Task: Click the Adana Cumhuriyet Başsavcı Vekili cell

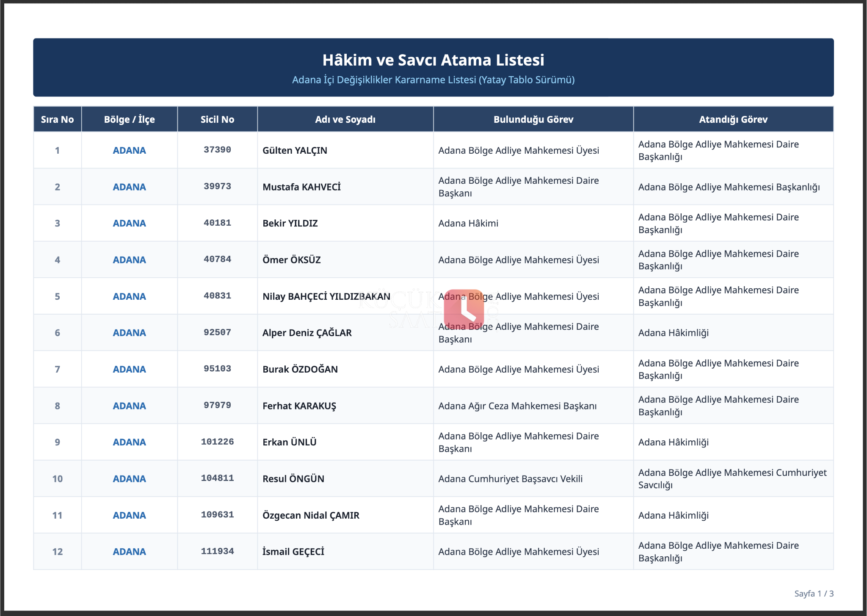Action: tap(533, 478)
